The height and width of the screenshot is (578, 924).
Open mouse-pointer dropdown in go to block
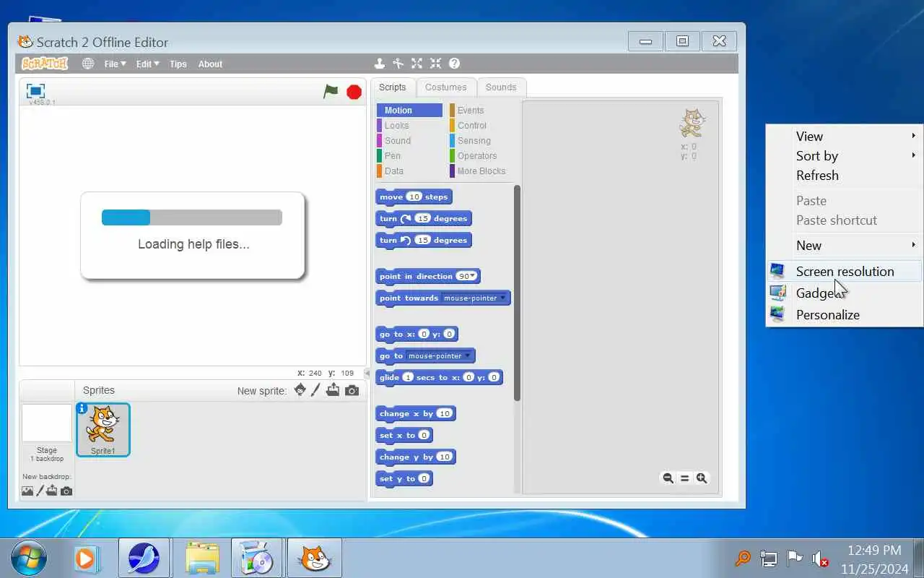click(x=468, y=356)
